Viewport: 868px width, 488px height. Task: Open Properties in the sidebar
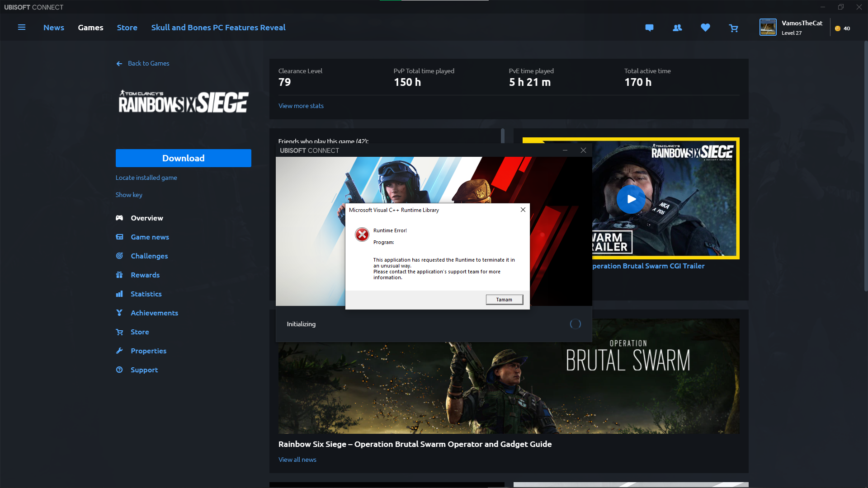point(148,351)
